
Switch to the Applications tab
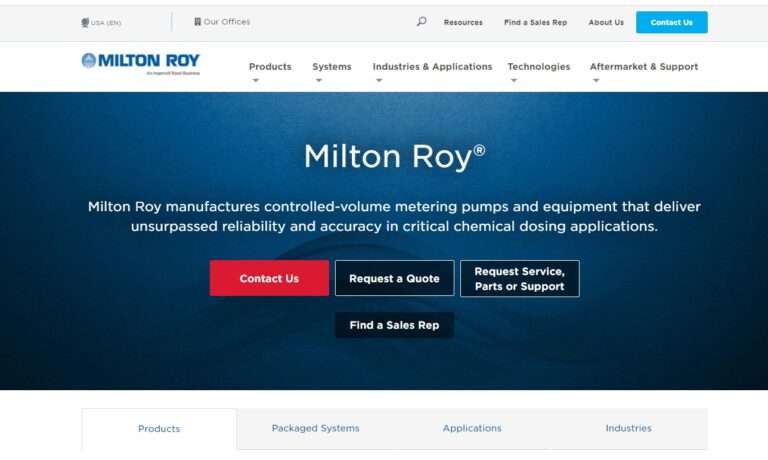pos(472,428)
